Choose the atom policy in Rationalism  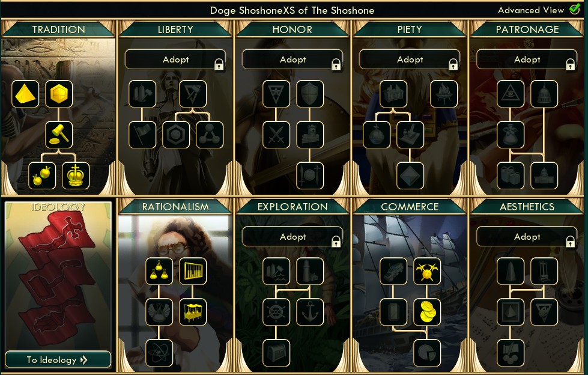[159, 353]
